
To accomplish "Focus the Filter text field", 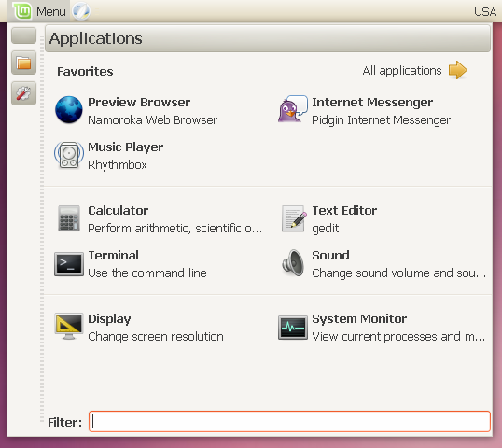I will 289,422.
